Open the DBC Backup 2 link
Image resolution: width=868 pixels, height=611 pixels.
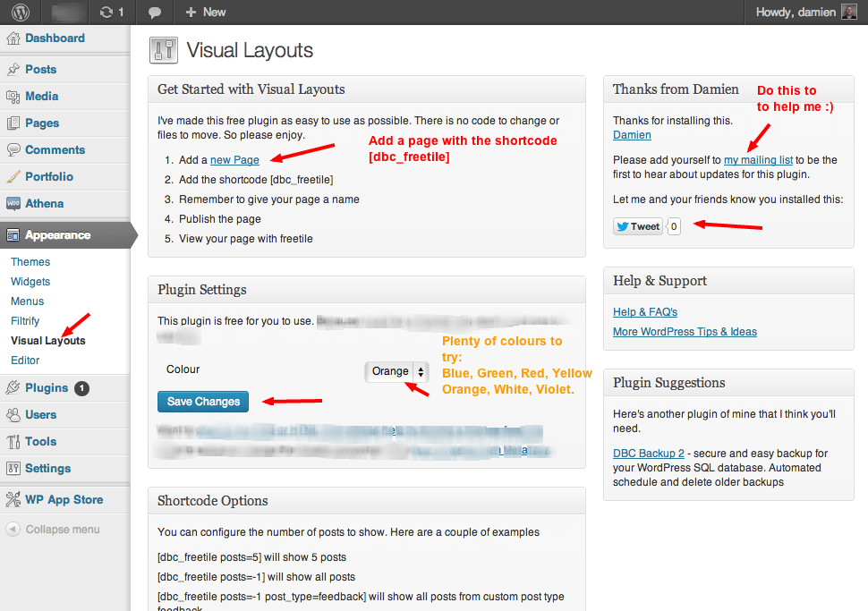[x=648, y=454]
